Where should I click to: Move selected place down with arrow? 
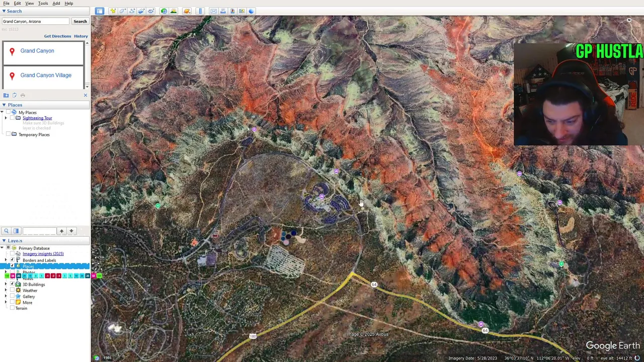pos(71,231)
